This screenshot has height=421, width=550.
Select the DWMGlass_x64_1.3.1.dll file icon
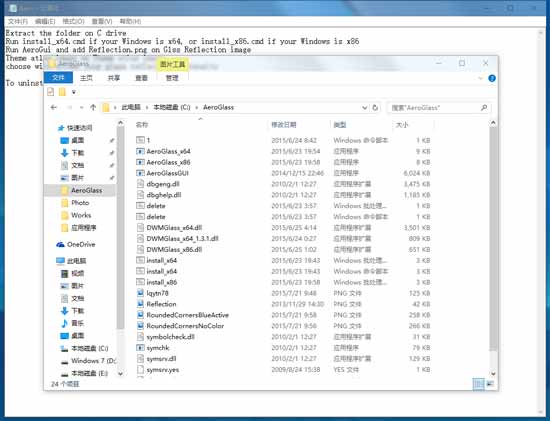point(140,238)
